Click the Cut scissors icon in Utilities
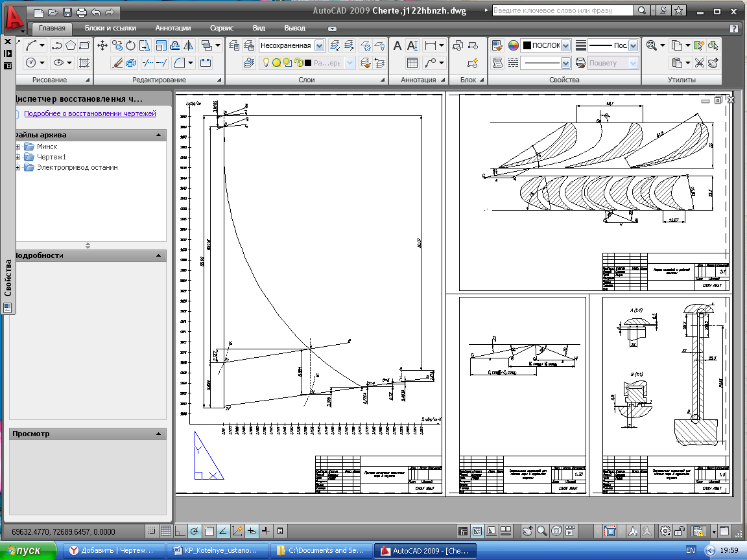 pos(700,63)
